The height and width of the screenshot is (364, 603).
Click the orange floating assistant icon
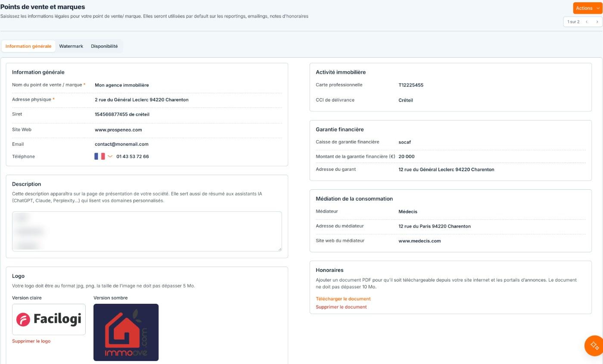594,345
